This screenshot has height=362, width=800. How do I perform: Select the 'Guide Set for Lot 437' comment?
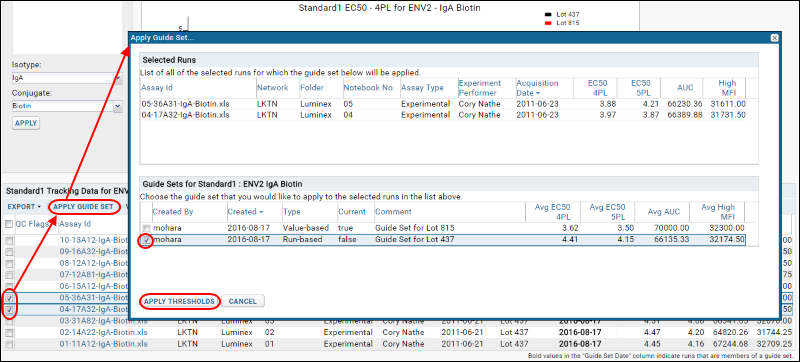click(414, 239)
